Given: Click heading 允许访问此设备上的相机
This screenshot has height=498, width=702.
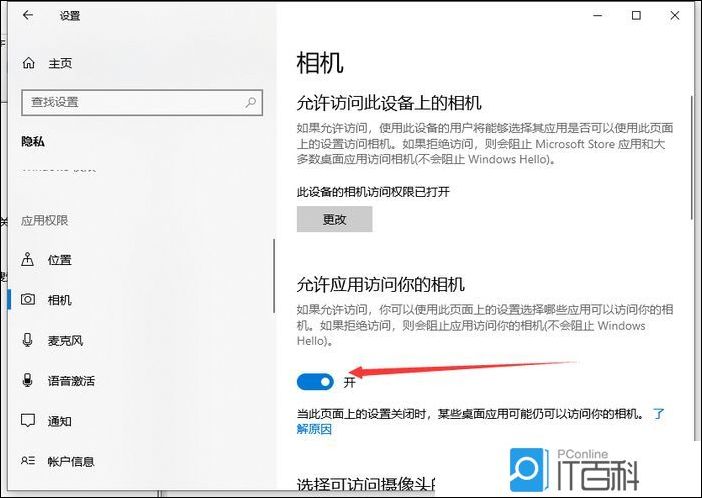Looking at the screenshot, I should pyautogui.click(x=389, y=103).
